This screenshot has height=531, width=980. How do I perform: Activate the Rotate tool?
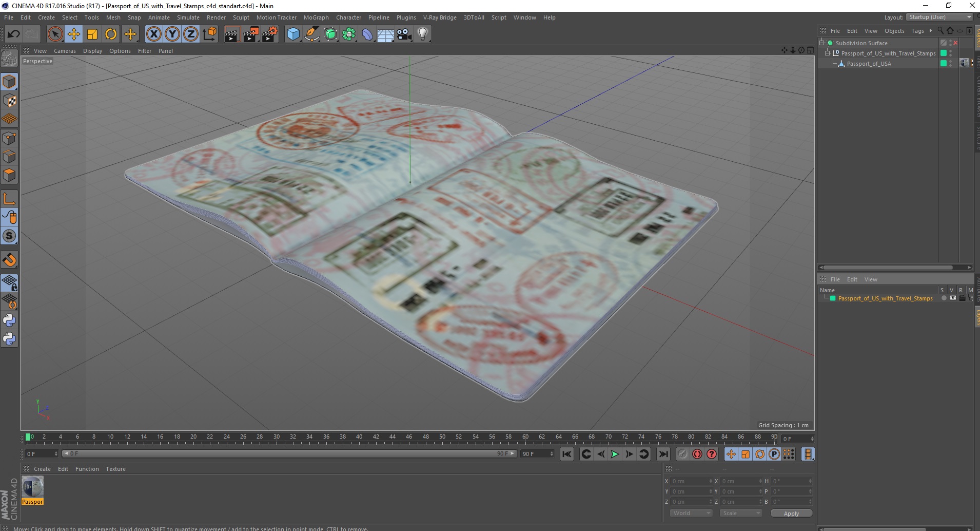[x=111, y=34]
